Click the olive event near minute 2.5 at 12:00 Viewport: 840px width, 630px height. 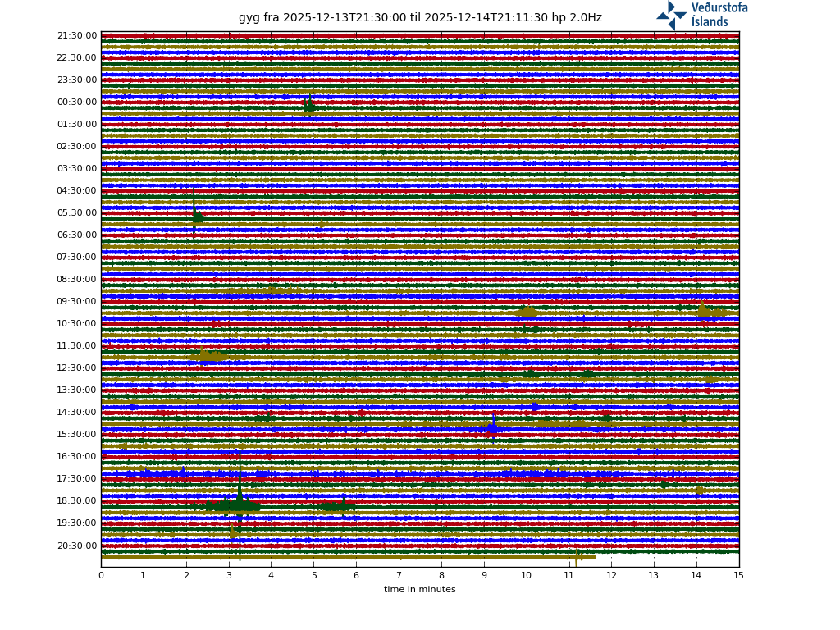pyautogui.click(x=208, y=356)
